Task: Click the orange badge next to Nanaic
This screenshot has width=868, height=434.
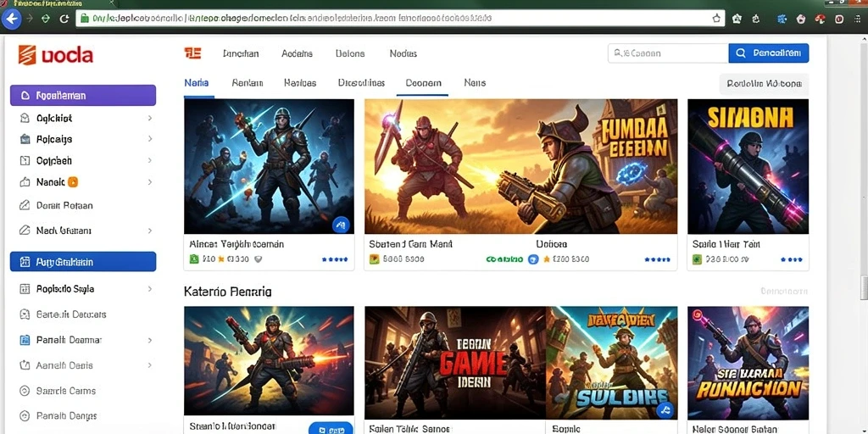Action: point(73,181)
